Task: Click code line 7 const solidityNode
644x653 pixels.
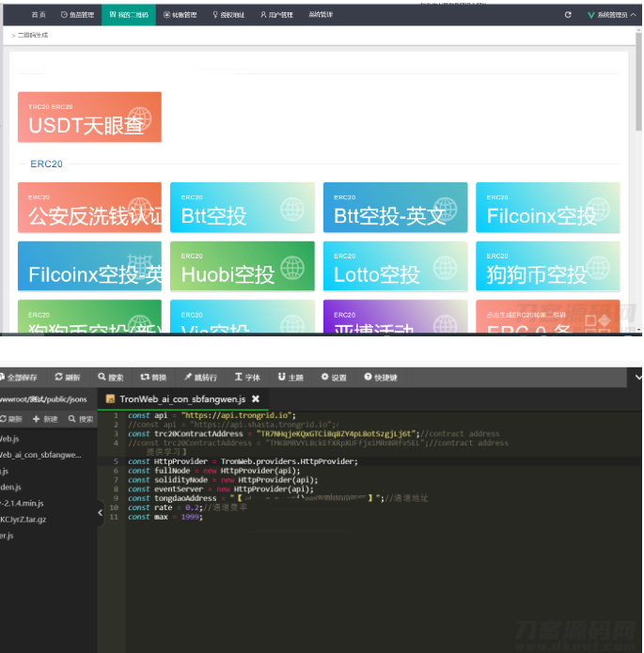Action: point(223,480)
